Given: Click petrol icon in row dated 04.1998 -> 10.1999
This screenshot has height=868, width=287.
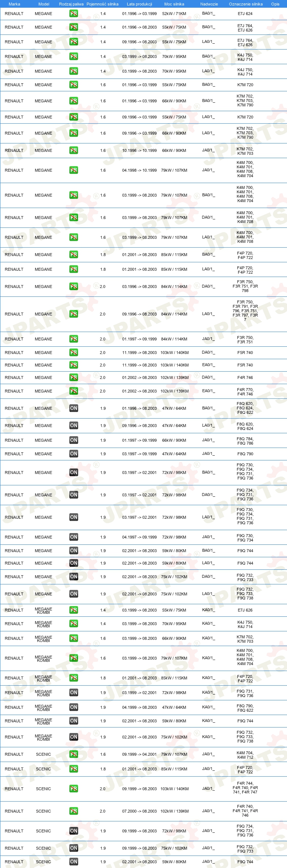Looking at the screenshot, I should coord(73,170).
